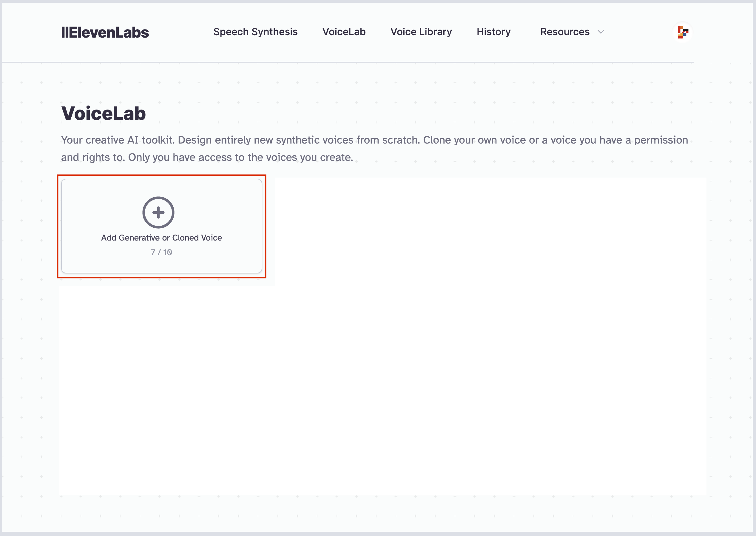This screenshot has width=756, height=536.
Task: Click the plus circle icon to add a voice
Action: [x=158, y=212]
